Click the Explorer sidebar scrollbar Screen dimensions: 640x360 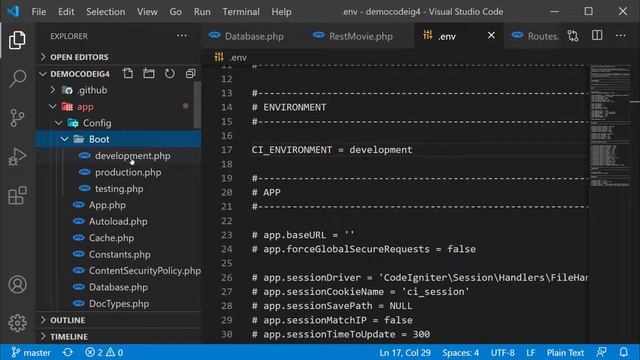click(197, 105)
